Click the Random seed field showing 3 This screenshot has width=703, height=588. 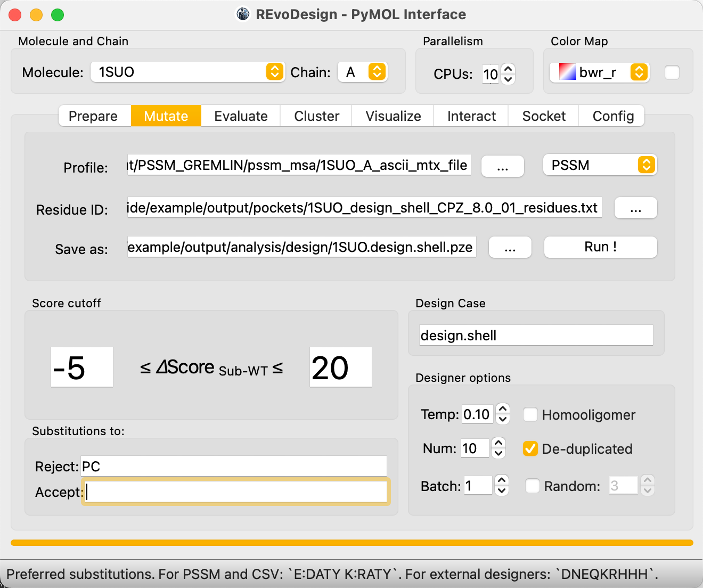(624, 486)
